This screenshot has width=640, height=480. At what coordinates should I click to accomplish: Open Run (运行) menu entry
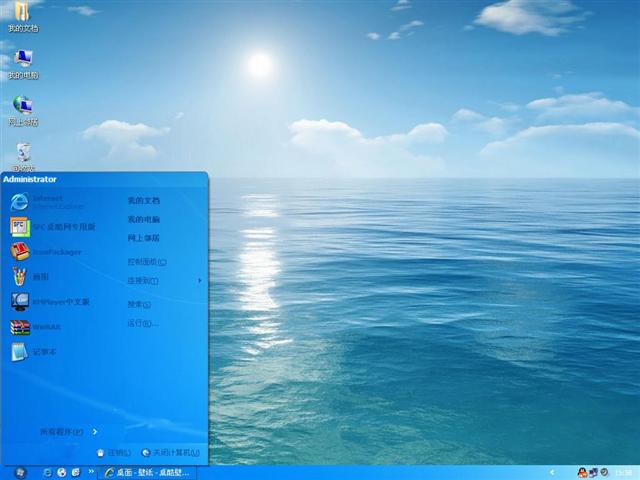coord(143,324)
